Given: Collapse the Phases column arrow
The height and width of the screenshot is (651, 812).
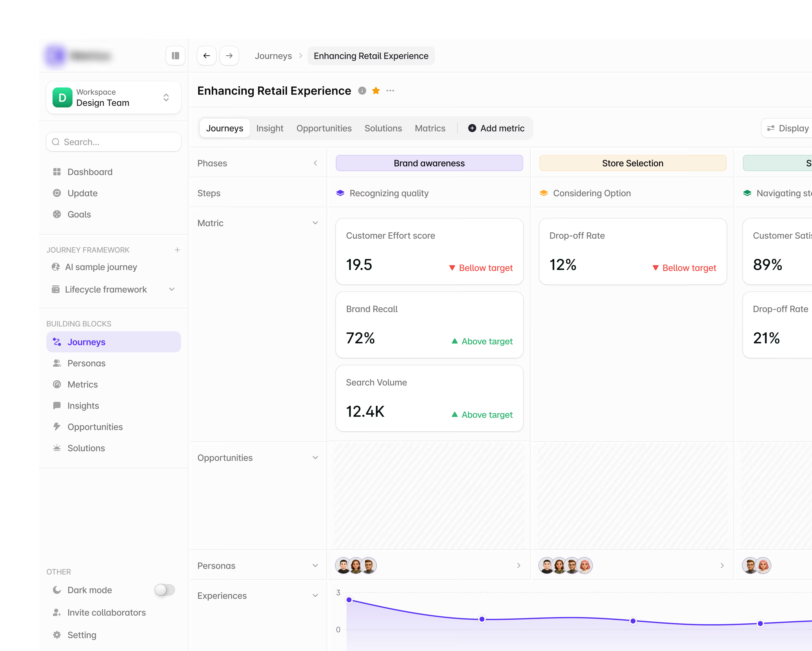Looking at the screenshot, I should (315, 163).
